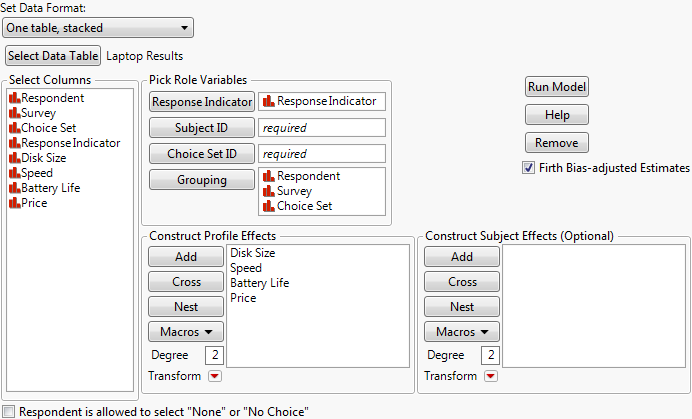Click the Choice Set icon in the Grouping box
Image resolution: width=692 pixels, height=419 pixels.
click(268, 206)
